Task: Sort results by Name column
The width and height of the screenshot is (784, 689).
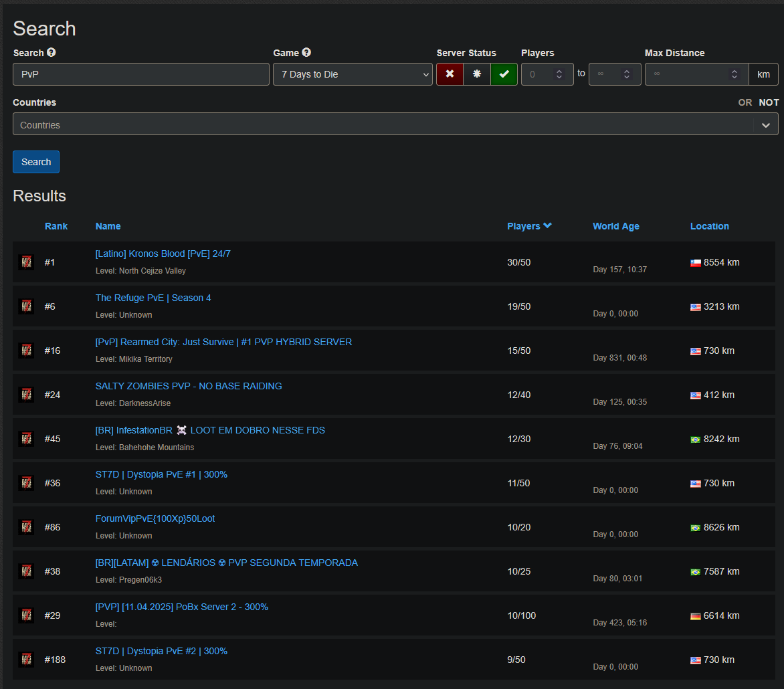Action: pyautogui.click(x=108, y=226)
